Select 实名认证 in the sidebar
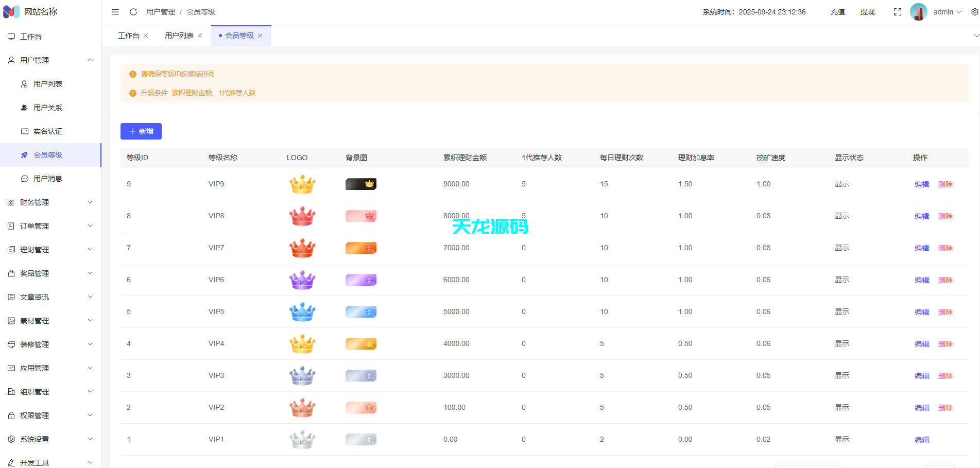 (44, 131)
